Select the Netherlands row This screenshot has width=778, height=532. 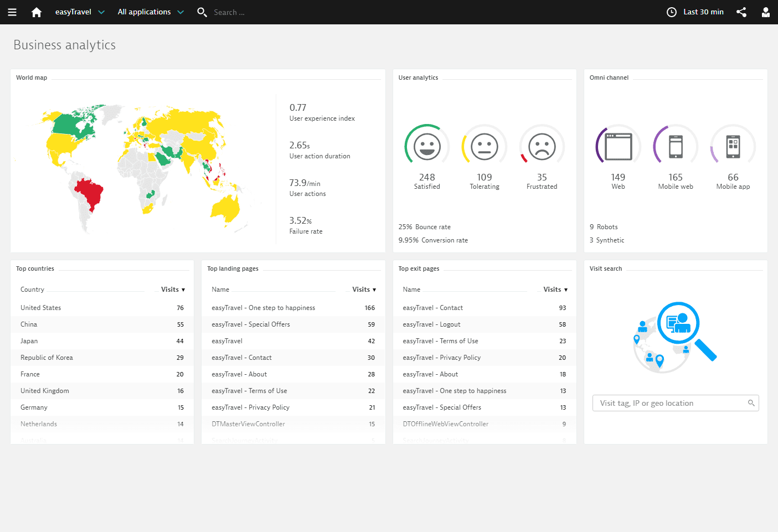pyautogui.click(x=102, y=424)
